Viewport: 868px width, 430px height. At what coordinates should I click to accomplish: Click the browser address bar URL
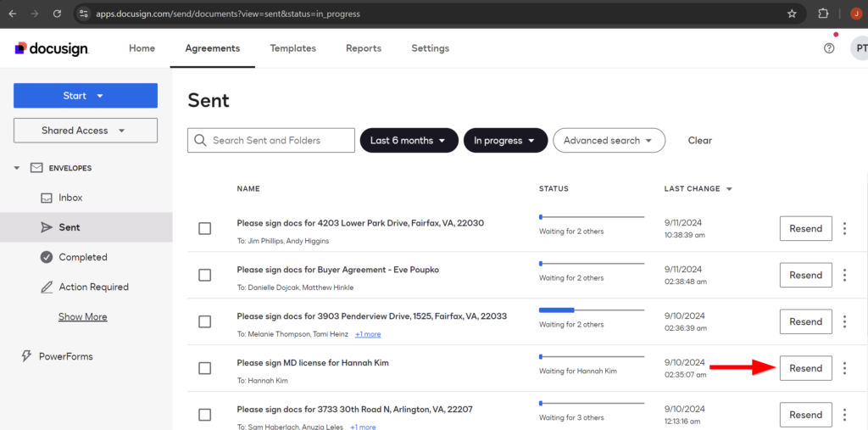pos(227,14)
